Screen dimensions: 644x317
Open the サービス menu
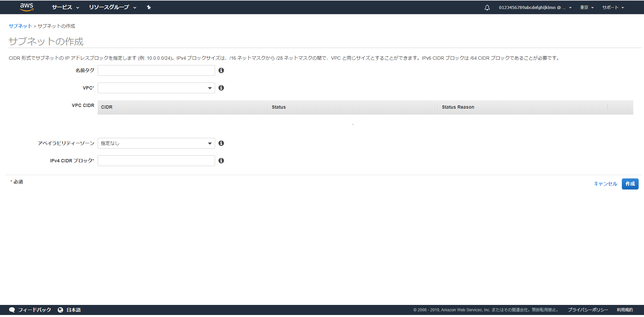pos(65,7)
